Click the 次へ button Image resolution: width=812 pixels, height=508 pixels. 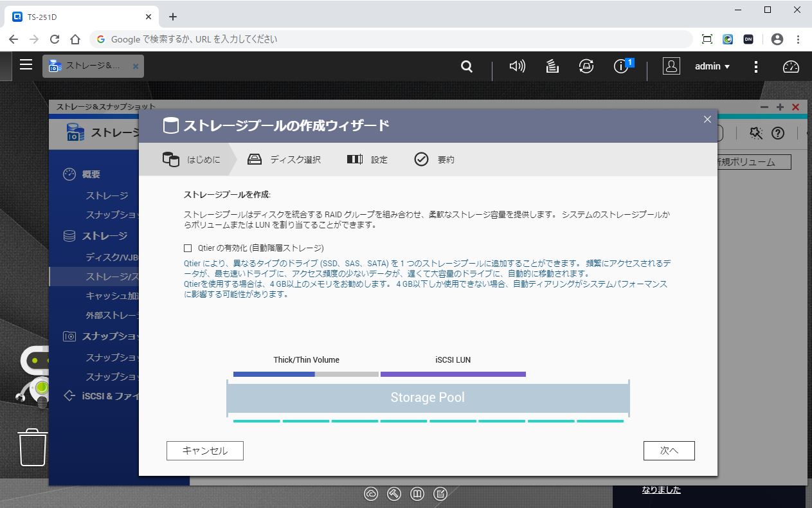(669, 451)
